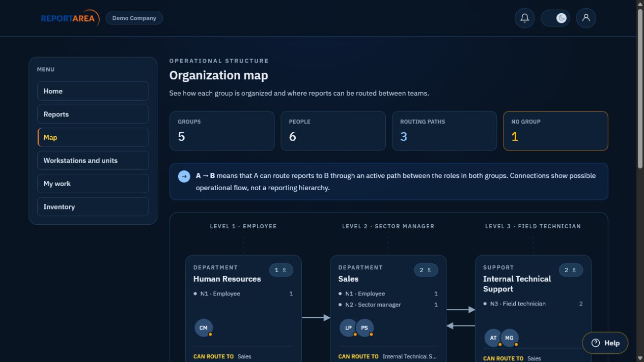The width and height of the screenshot is (644, 362).
Task: Click scrollbar down arrow
Action: [640, 358]
